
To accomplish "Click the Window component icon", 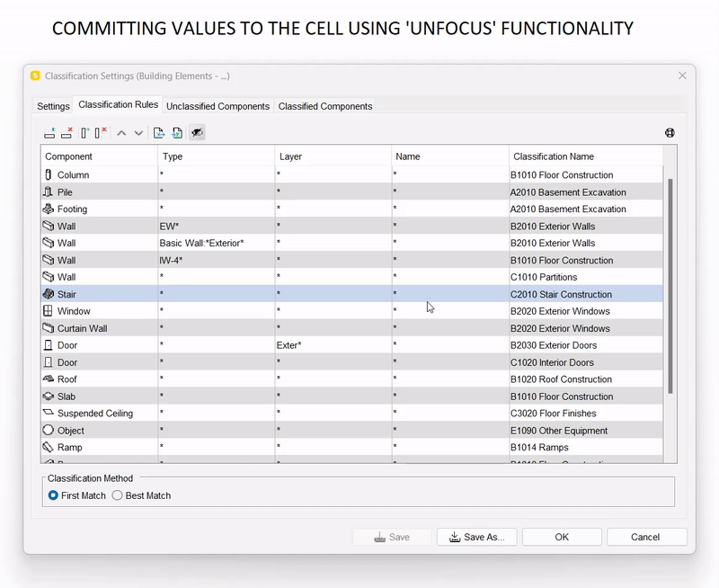I will tap(48, 311).
